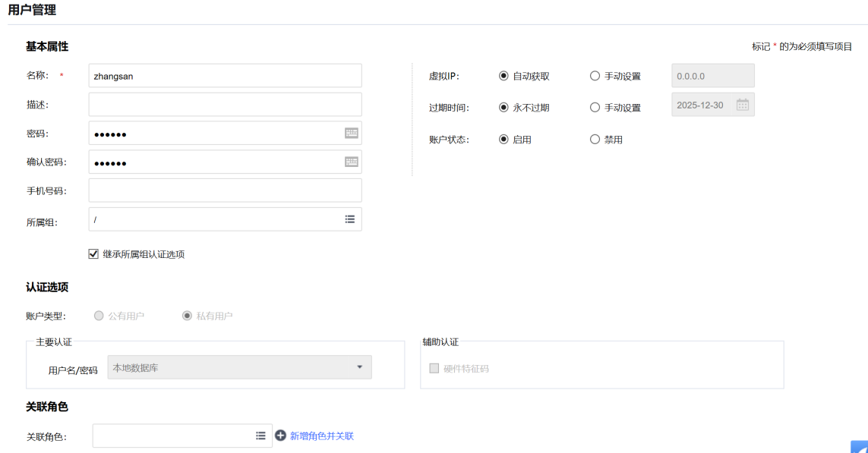Enable 硬件特征码 checkbox

tap(434, 369)
